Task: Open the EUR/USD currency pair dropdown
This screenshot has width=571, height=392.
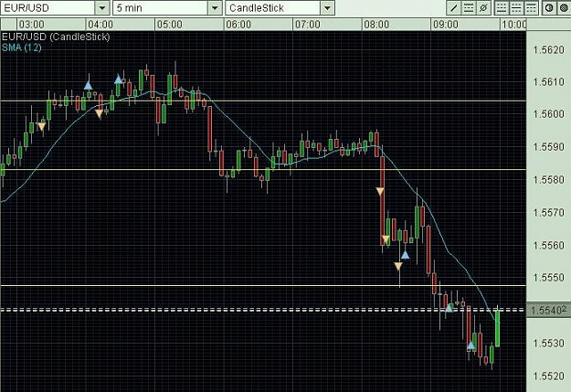Action: 102,7
